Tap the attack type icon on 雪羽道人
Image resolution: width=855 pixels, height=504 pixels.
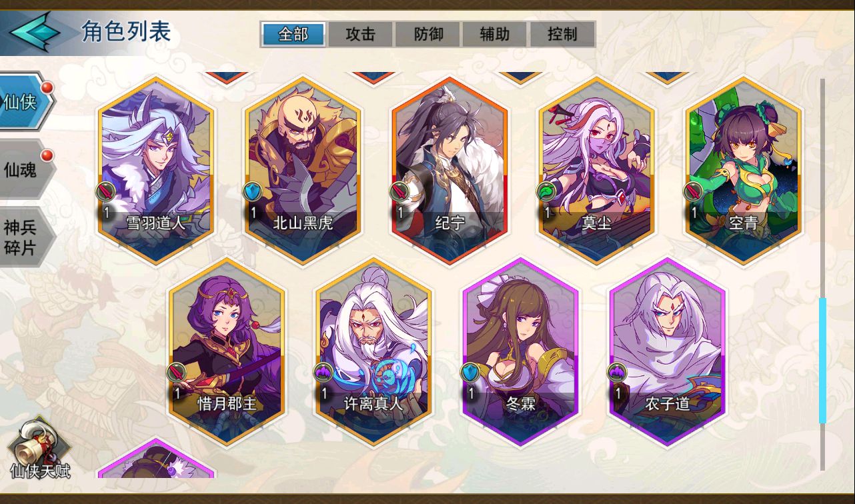(x=105, y=192)
